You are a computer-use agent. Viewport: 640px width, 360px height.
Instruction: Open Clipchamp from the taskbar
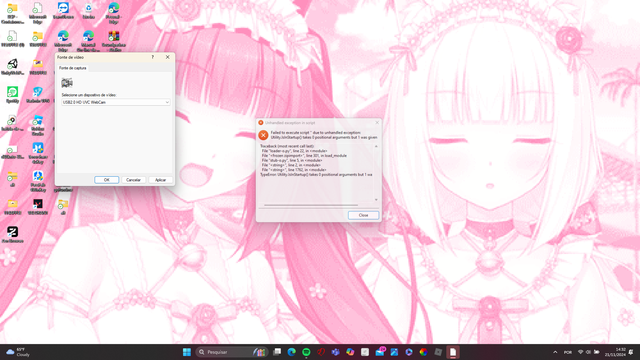(409, 352)
